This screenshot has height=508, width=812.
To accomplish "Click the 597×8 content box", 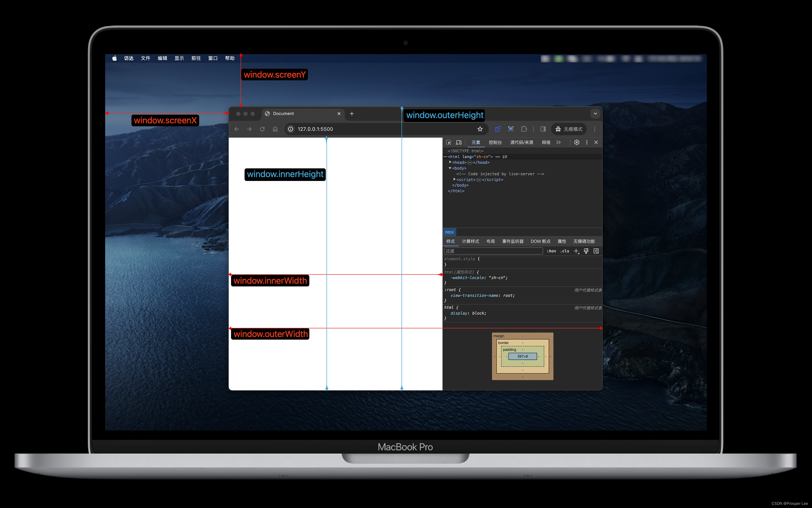I will [x=522, y=357].
